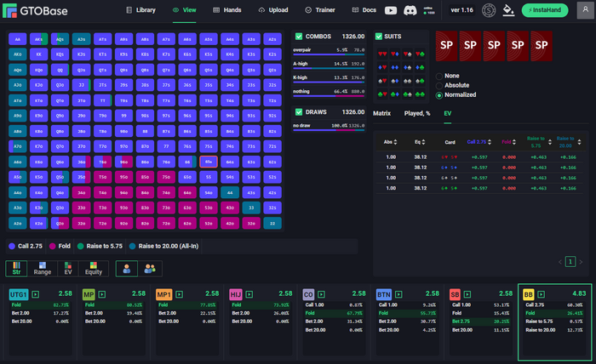Select the AA hand cell
The image size is (596, 364).
[18, 39]
